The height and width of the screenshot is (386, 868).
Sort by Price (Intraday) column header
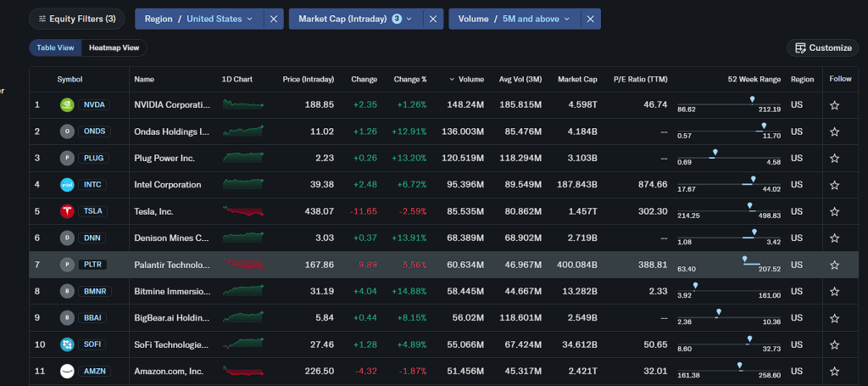pyautogui.click(x=309, y=79)
